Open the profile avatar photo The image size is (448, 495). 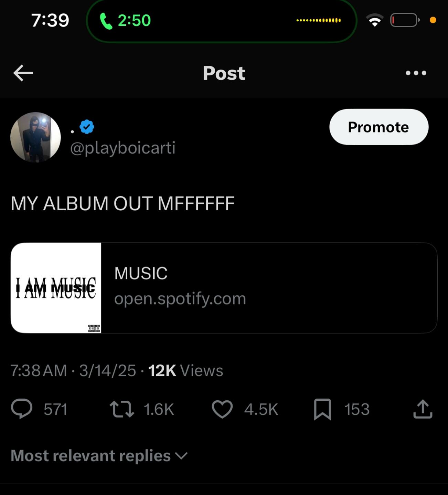35,137
